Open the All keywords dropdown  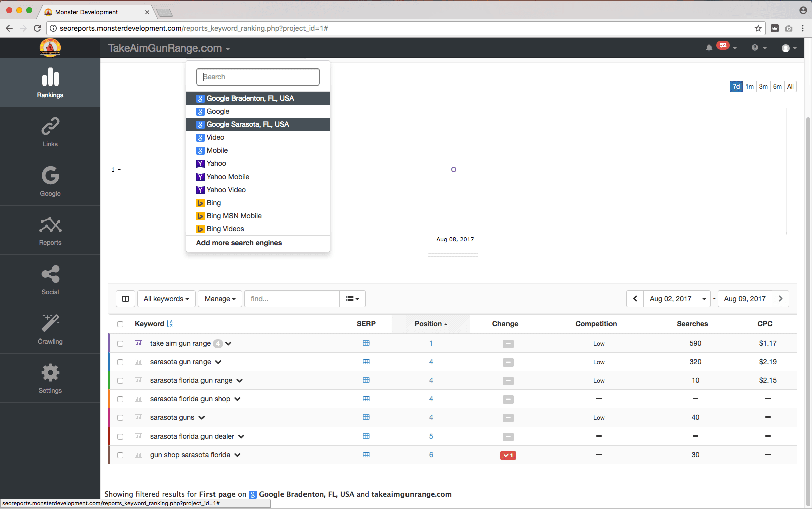(166, 299)
